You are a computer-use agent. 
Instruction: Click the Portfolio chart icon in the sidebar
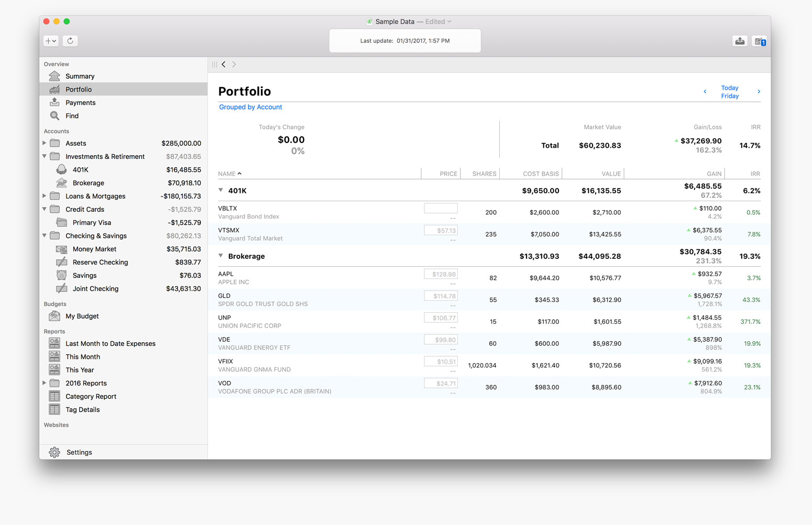(54, 89)
